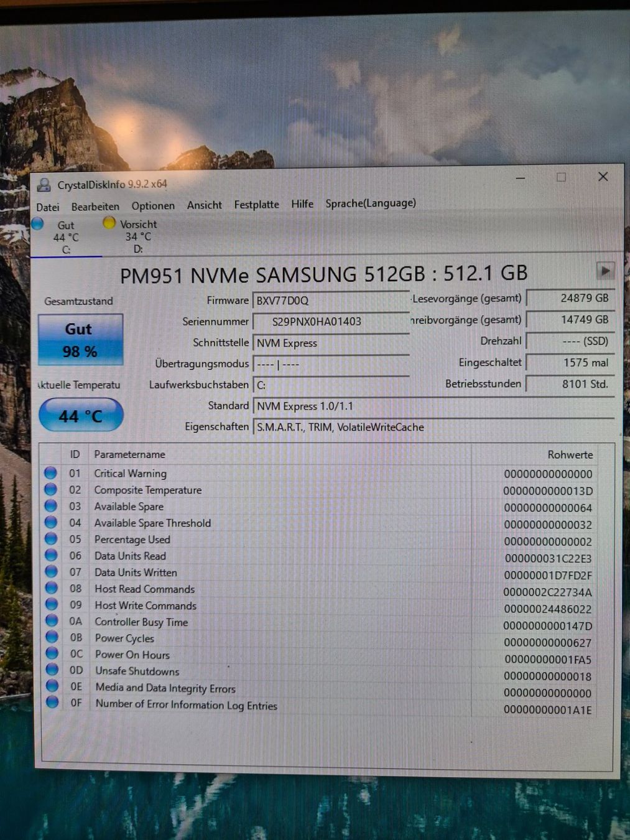The height and width of the screenshot is (840, 630).
Task: Click the status icon for Unsafe Shutdowns row
Action: [x=52, y=670]
